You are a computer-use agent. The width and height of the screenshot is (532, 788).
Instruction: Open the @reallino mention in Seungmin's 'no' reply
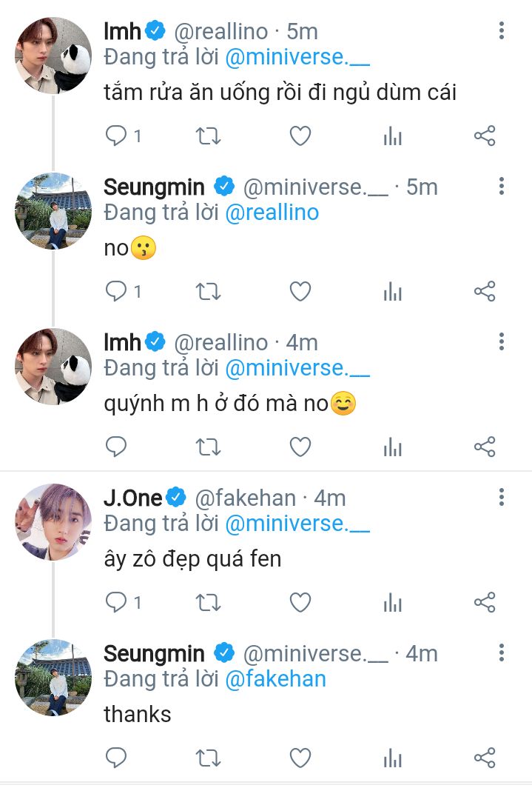(271, 213)
